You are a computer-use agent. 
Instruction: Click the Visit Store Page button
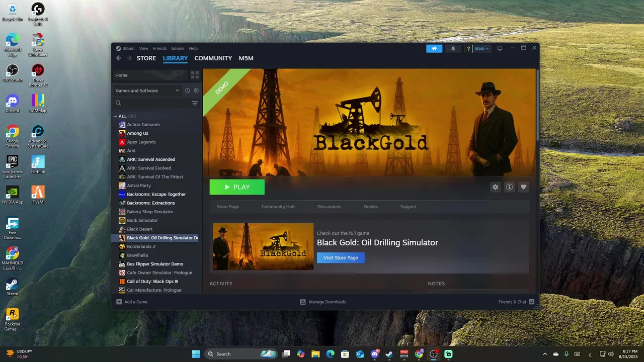point(341,257)
